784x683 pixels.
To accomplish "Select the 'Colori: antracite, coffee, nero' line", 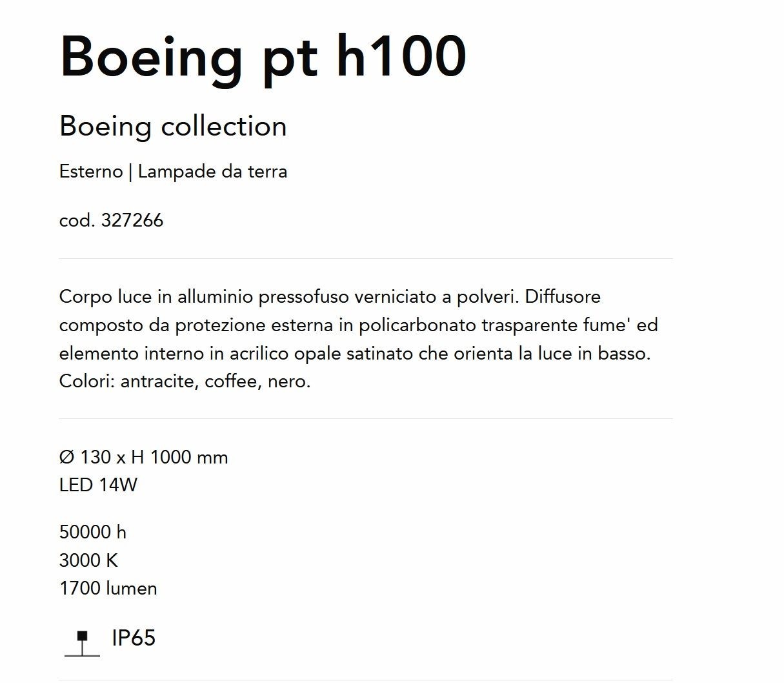I will (185, 382).
